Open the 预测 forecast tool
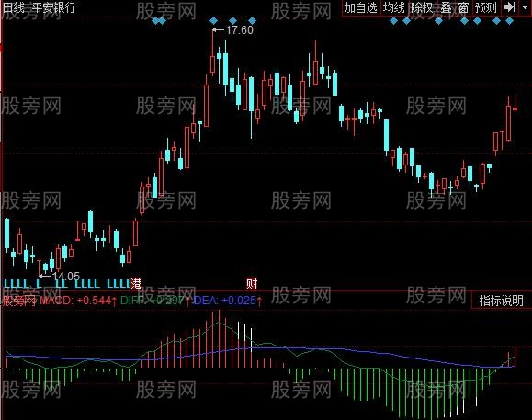 (486, 7)
